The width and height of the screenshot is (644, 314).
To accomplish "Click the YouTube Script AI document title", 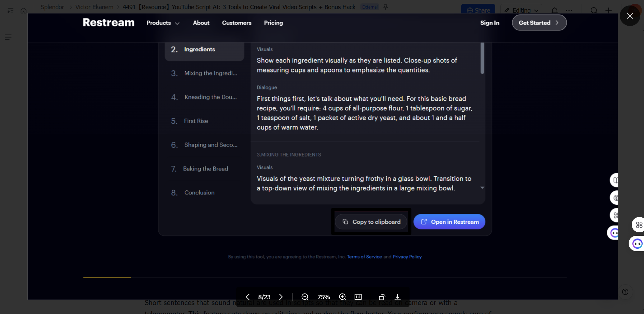I will click(239, 7).
